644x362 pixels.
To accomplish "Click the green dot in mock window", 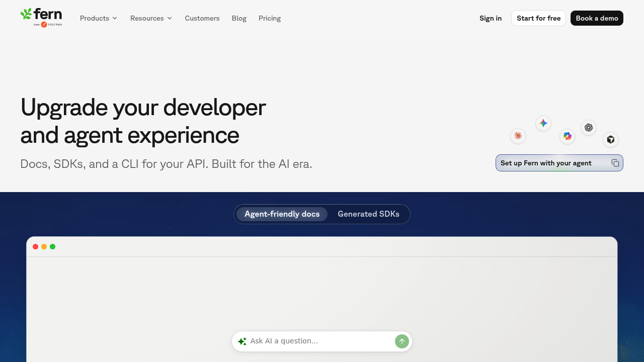I will [x=52, y=246].
